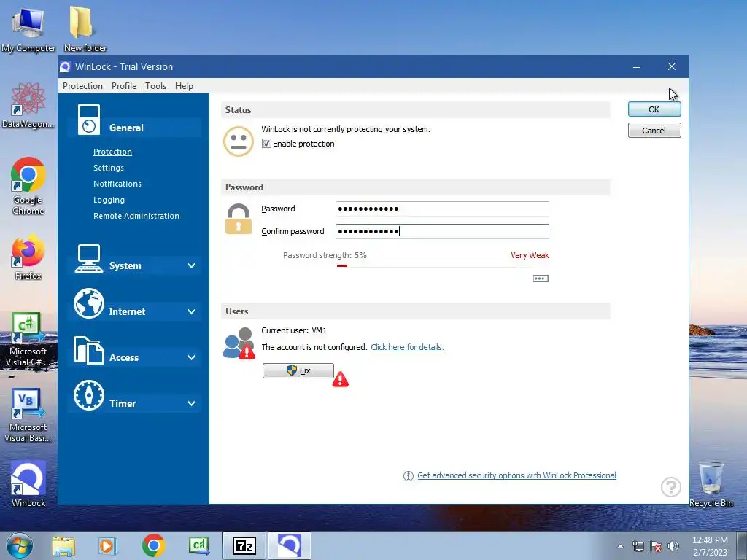Go to Notifications in the sidebar
The height and width of the screenshot is (560, 747).
(x=117, y=184)
